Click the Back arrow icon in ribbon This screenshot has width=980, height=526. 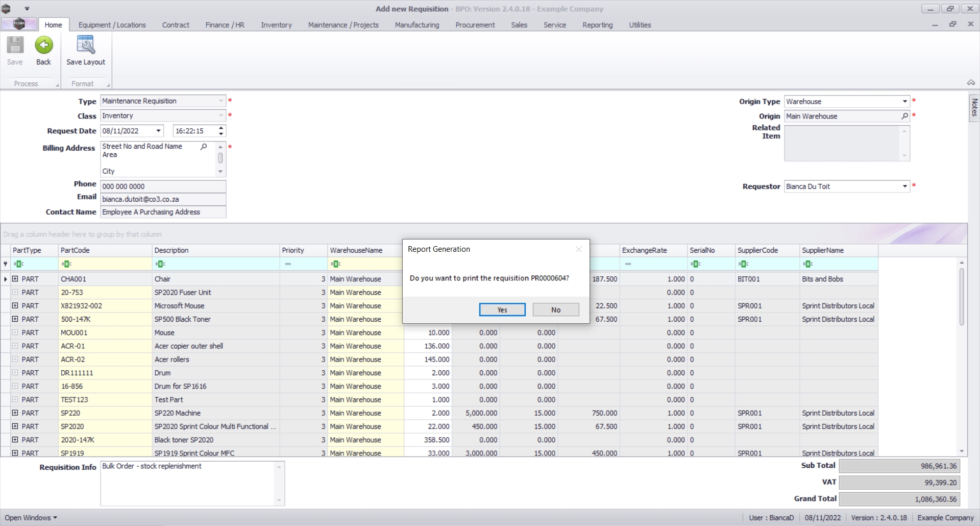43,45
